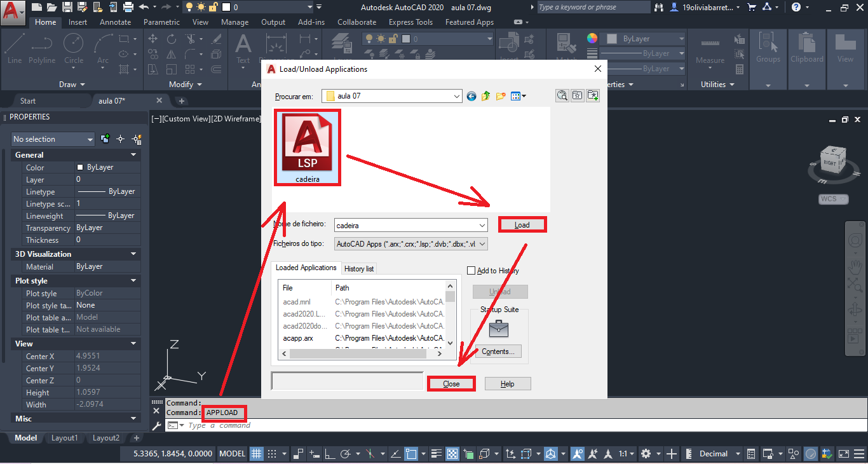This screenshot has width=868, height=464.
Task: Toggle Transparency display in status bar
Action: pyautogui.click(x=452, y=454)
